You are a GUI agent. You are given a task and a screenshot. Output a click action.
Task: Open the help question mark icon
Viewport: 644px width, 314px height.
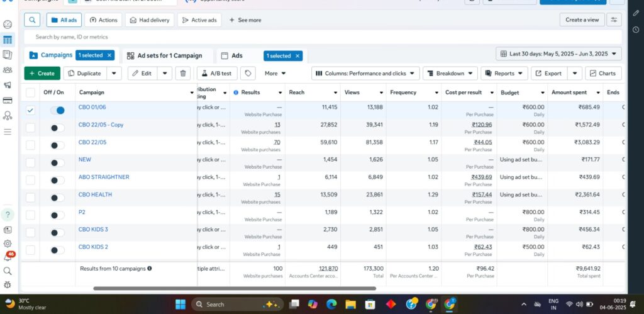coord(8,215)
